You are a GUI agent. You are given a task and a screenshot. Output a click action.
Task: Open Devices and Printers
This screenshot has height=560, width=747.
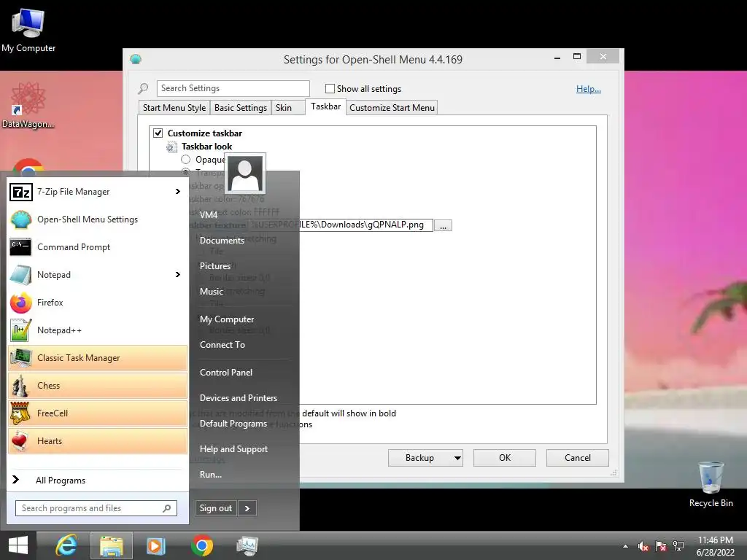[239, 397]
